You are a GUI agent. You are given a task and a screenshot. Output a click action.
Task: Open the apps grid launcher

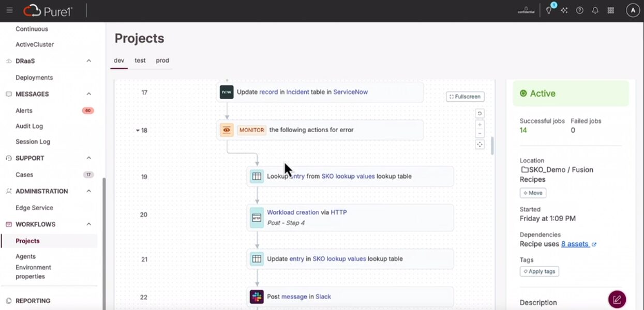click(x=611, y=10)
